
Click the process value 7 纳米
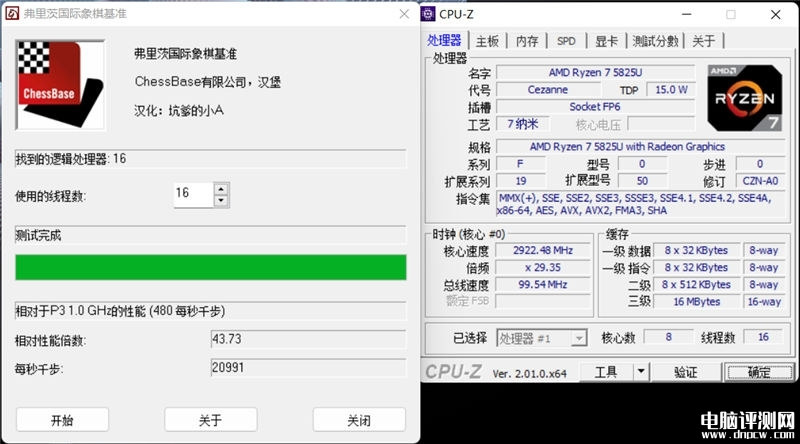(523, 124)
